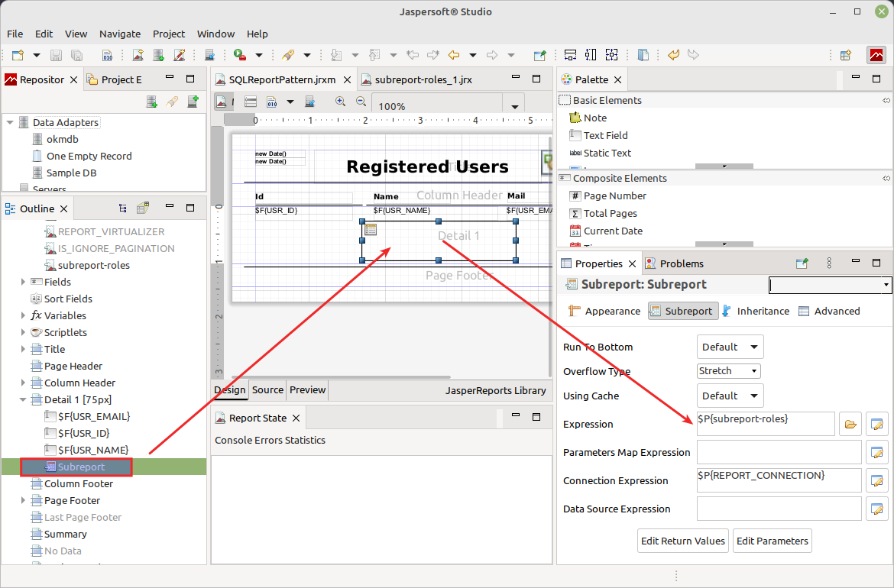
Task: Switch to the Project Explorer tab
Action: (115, 79)
